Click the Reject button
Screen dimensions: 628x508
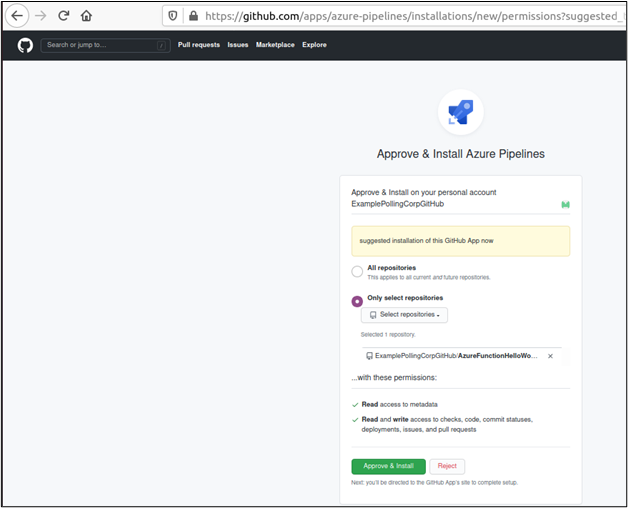(x=447, y=466)
